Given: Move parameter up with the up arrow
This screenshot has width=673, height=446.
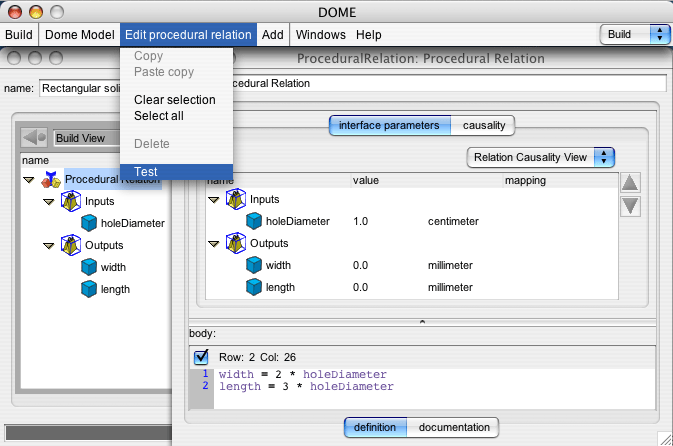Looking at the screenshot, I should pos(630,183).
